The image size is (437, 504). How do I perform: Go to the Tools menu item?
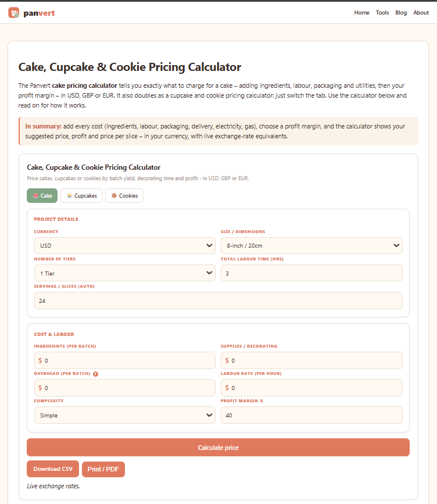382,13
